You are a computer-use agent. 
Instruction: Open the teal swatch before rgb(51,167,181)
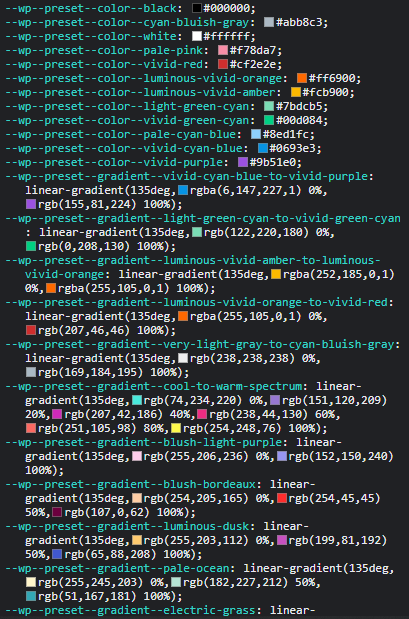click(x=31, y=596)
